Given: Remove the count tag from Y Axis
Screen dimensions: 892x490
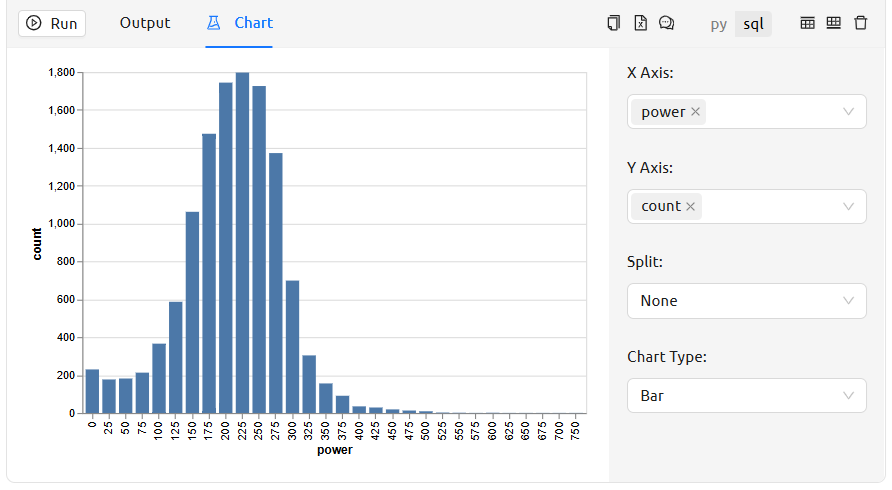Looking at the screenshot, I should click(690, 206).
